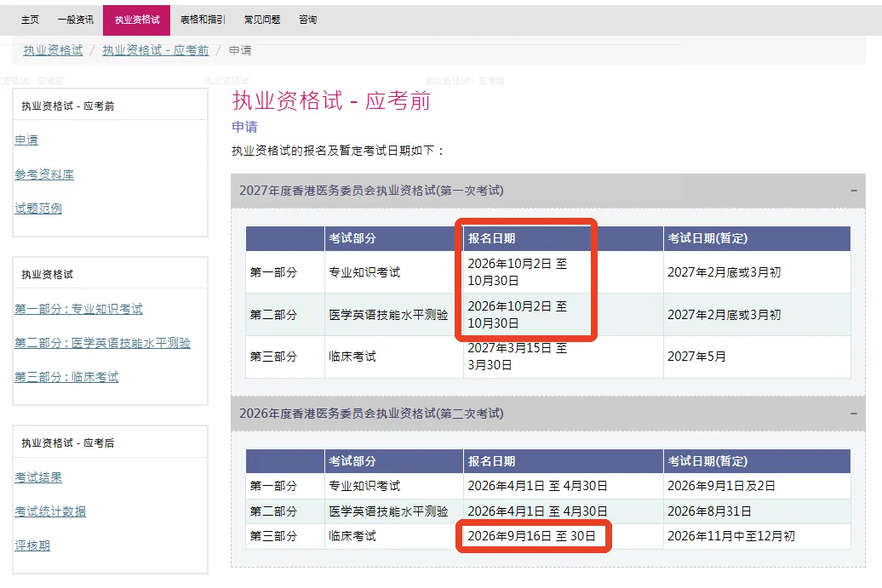Screen dimensions: 882x588
Task: Select the 2026年11月中至12月初 cell
Action: [757, 536]
